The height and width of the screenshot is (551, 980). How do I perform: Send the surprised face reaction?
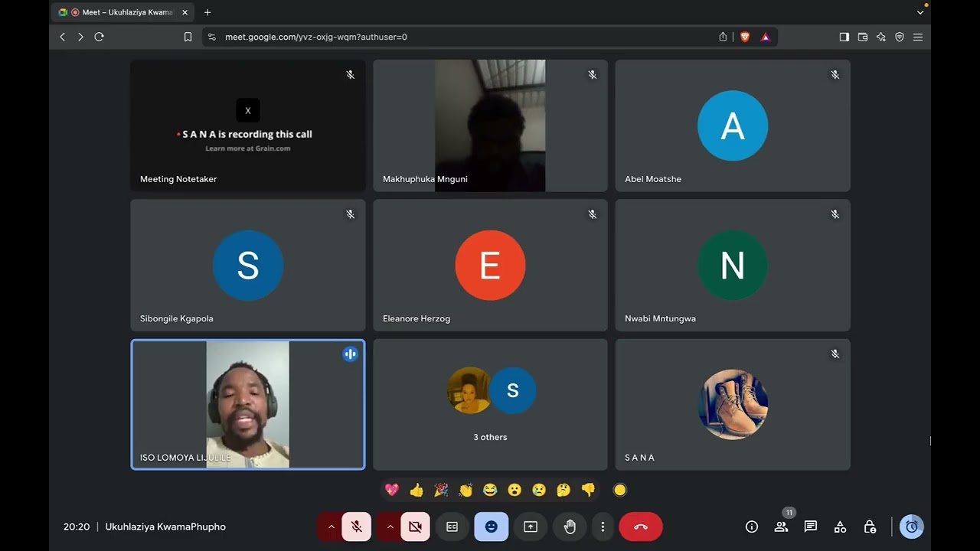(x=514, y=490)
